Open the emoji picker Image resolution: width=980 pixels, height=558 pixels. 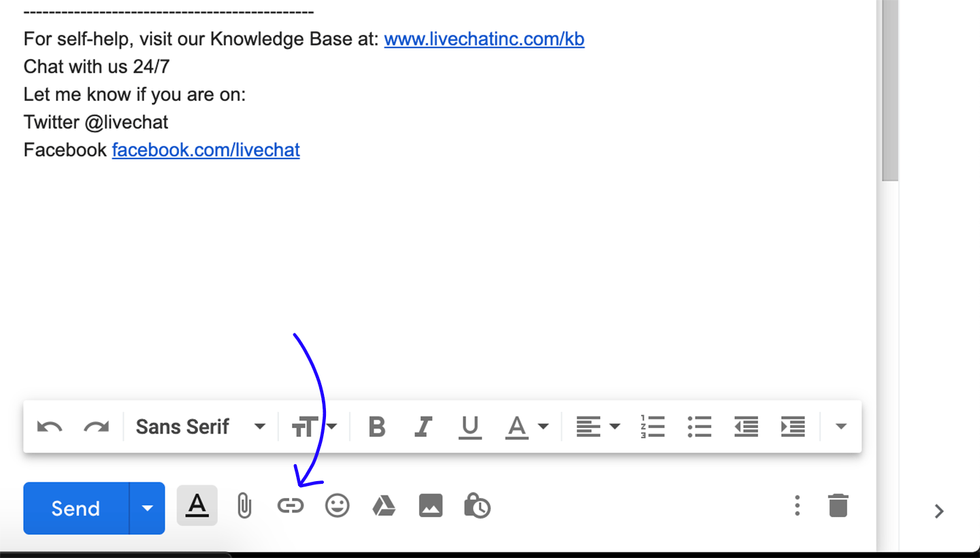(337, 506)
